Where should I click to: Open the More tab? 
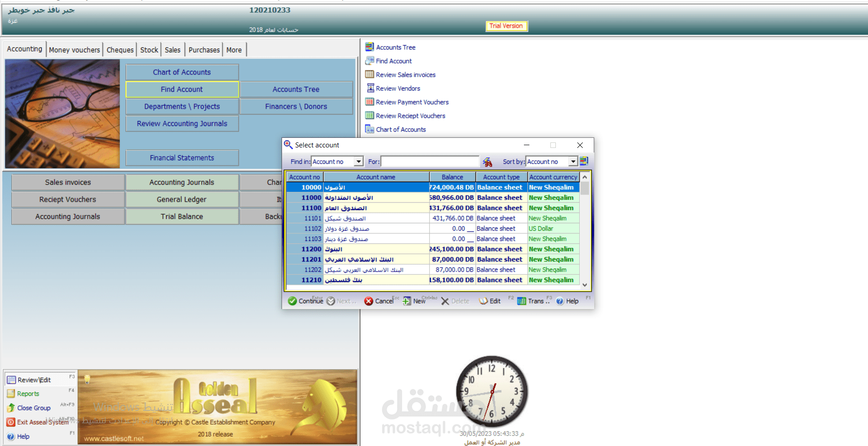[234, 50]
